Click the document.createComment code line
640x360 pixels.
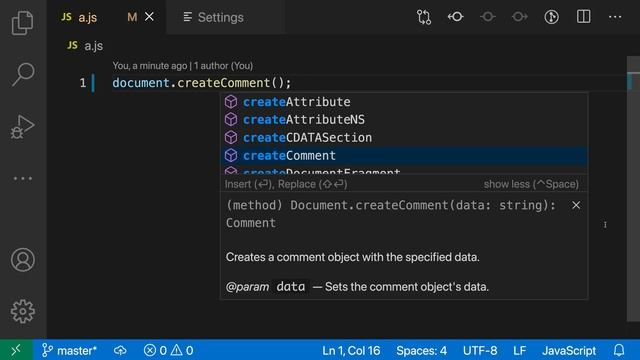202,83
